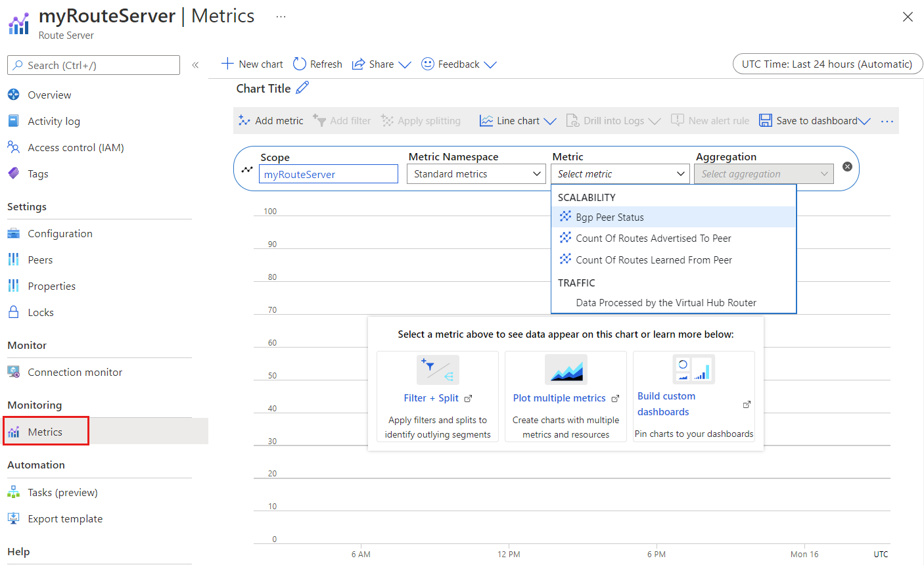Screen dimensions: 924x569
Task: Click the Share icon in toolbar
Action: coord(359,64)
